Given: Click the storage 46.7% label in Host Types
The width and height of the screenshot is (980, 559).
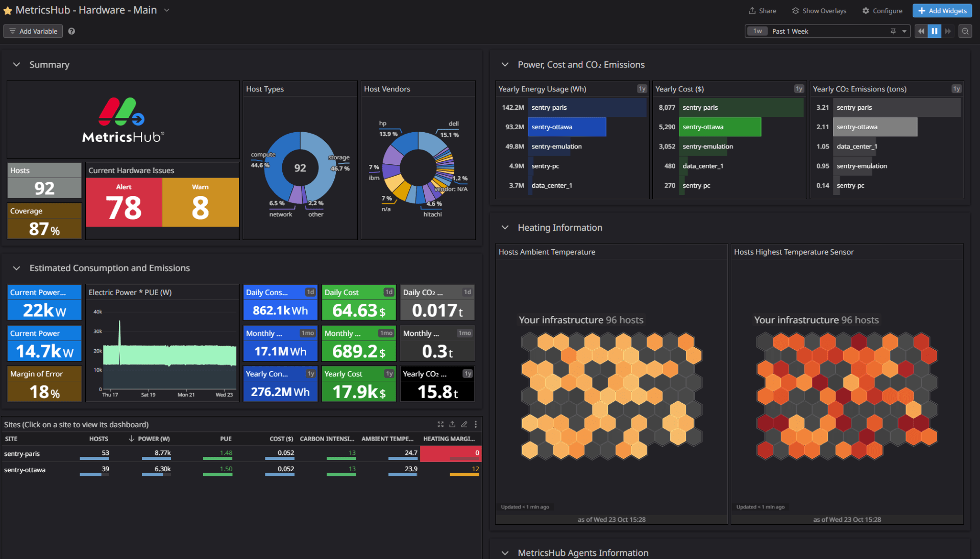Looking at the screenshot, I should coord(339,163).
